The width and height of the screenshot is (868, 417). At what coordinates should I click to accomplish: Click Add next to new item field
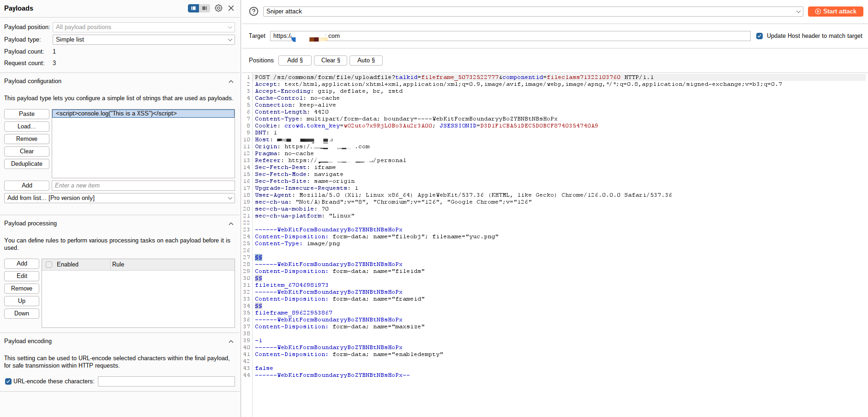pos(27,186)
